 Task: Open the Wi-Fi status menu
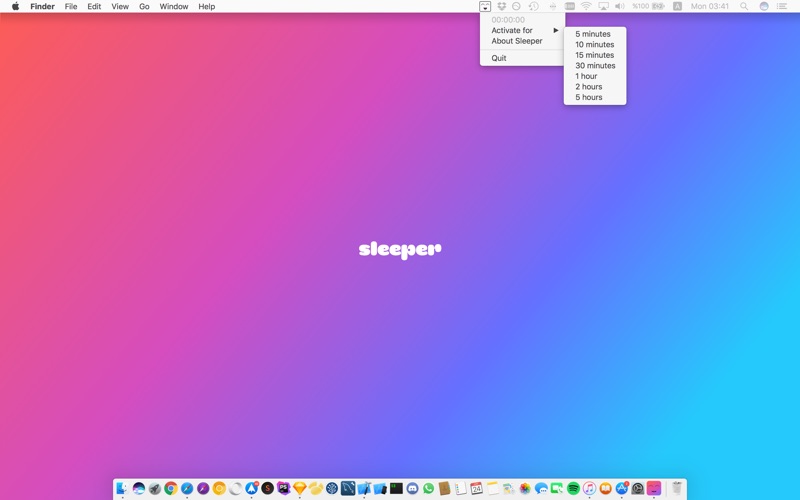(586, 6)
